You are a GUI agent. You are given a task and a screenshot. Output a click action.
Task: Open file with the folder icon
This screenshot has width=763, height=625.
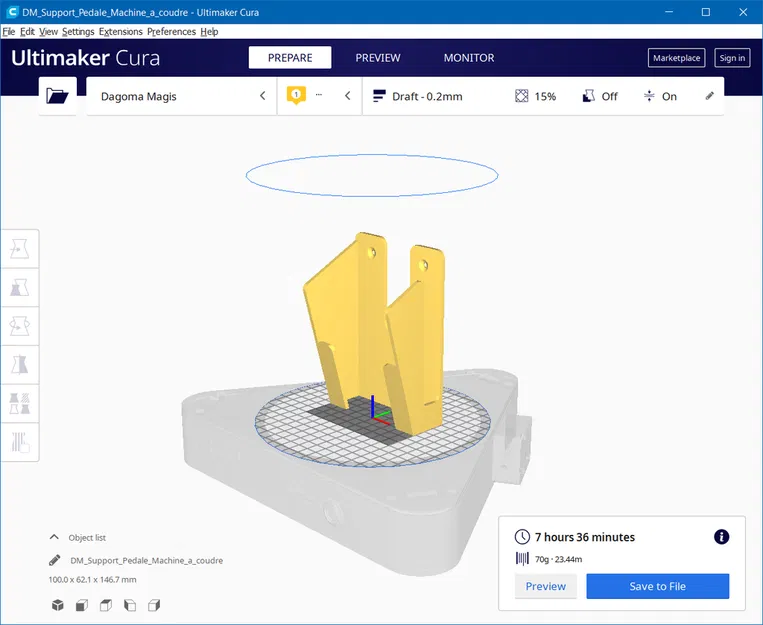pos(57,96)
